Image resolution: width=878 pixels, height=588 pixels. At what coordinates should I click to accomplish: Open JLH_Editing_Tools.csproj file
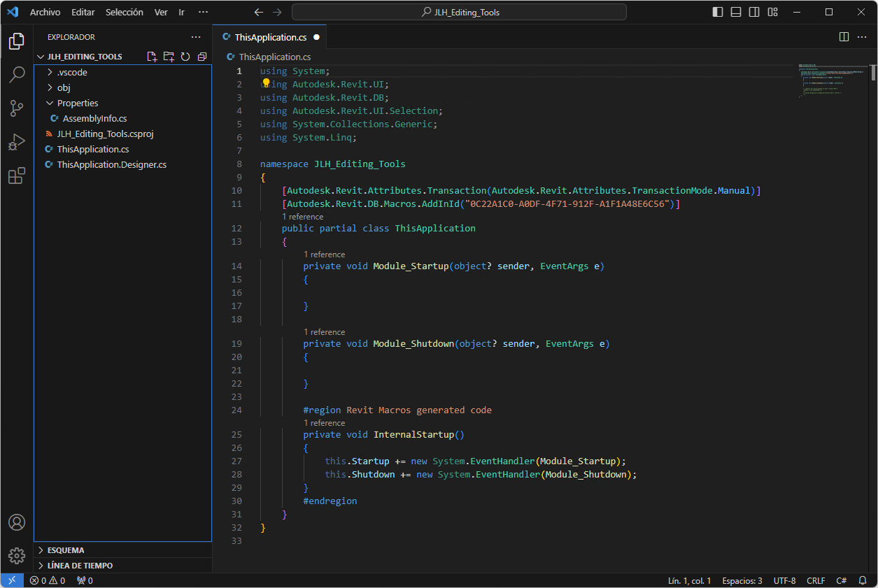[105, 134]
